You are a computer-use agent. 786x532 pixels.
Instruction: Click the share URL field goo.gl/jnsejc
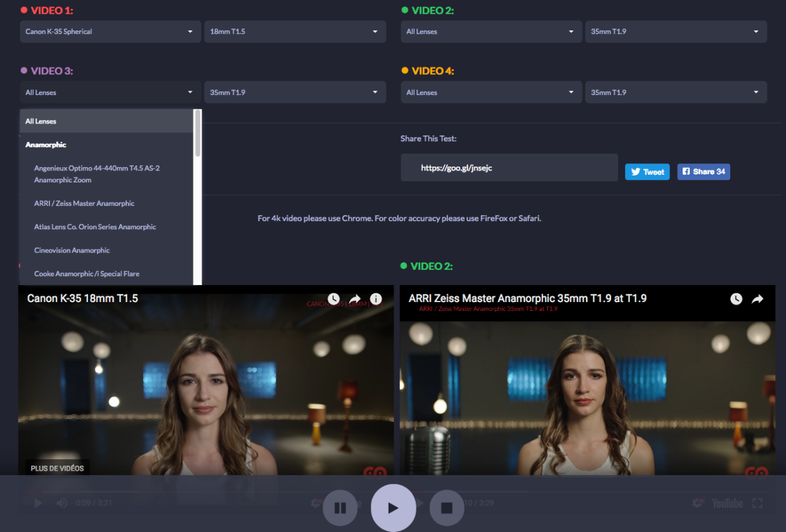coord(509,168)
